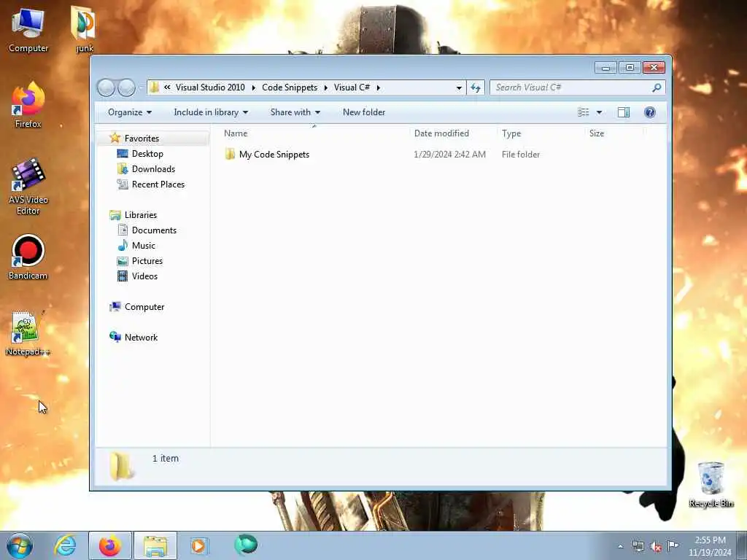Open the Organize menu
Image resolution: width=747 pixels, height=560 pixels.
[130, 112]
